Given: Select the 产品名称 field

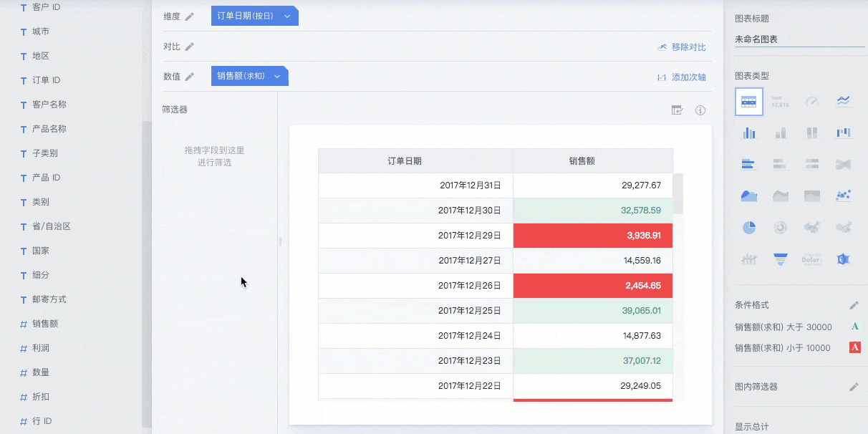Looking at the screenshot, I should [x=49, y=129].
